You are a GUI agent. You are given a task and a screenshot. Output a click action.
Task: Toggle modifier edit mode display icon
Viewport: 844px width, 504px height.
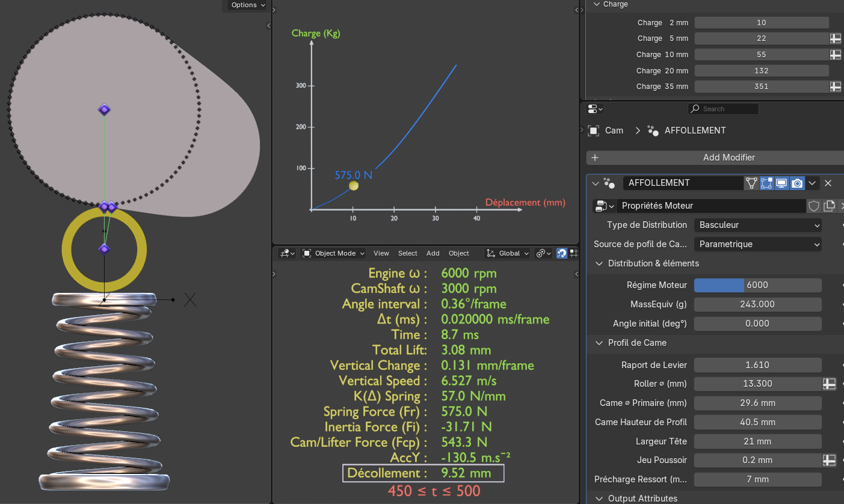[766, 183]
